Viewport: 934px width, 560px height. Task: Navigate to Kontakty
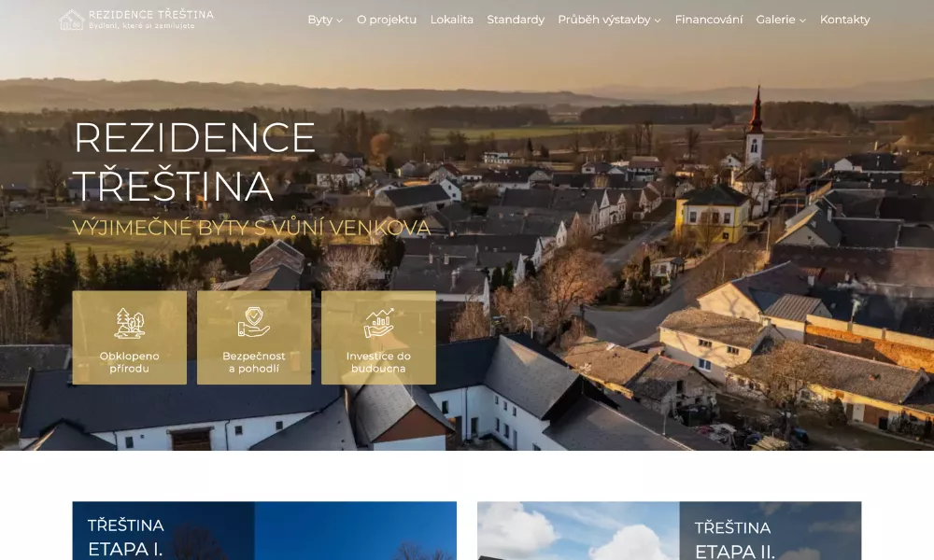click(x=844, y=20)
